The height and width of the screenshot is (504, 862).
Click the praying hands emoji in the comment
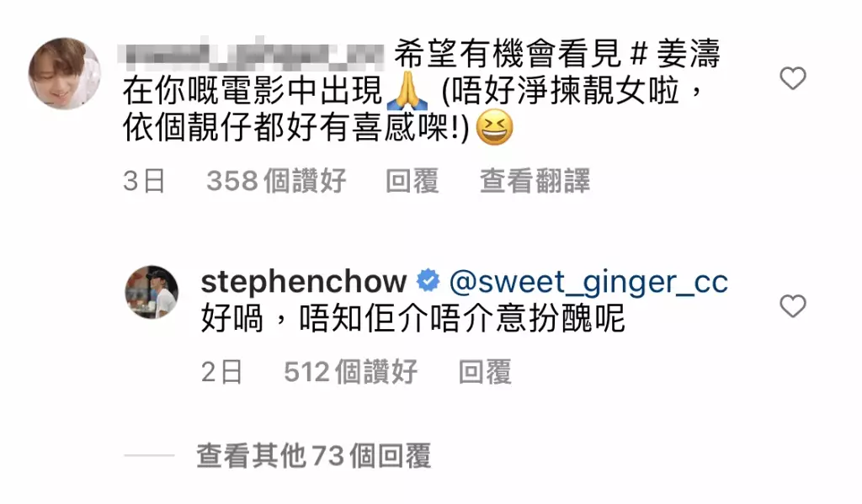[x=407, y=91]
